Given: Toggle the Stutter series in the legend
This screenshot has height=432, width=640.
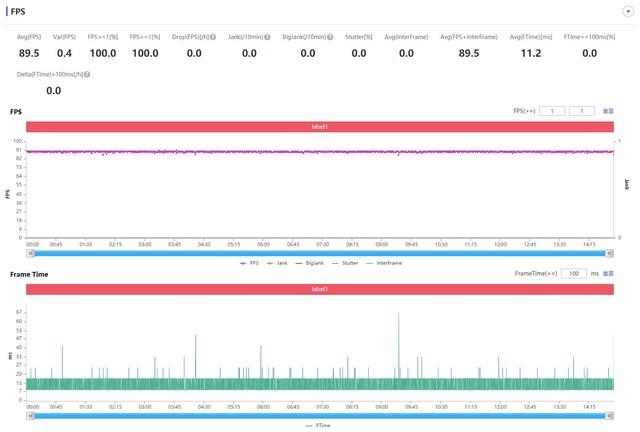Looking at the screenshot, I should pos(345,263).
